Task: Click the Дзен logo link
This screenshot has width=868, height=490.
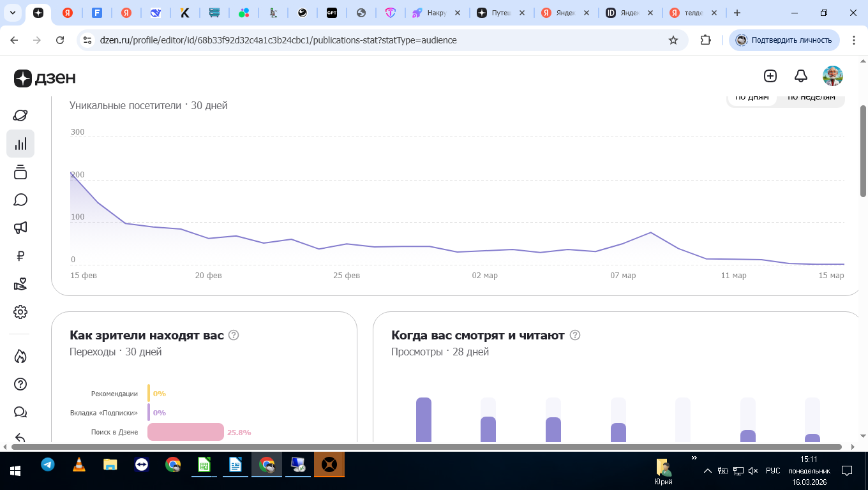Action: pos(45,78)
